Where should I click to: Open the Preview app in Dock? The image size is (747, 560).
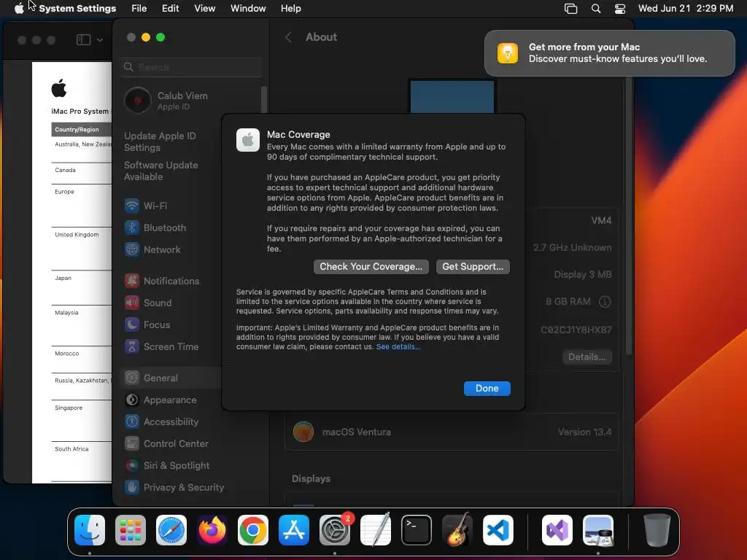[x=598, y=530]
